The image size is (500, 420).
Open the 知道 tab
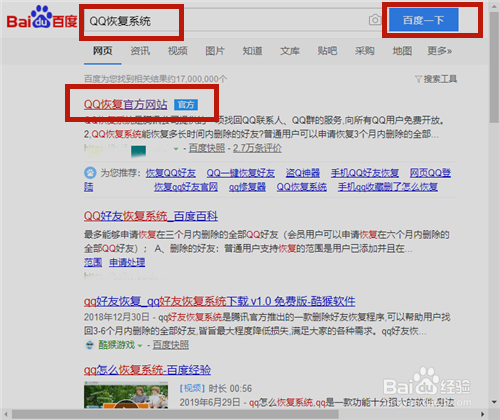252,51
